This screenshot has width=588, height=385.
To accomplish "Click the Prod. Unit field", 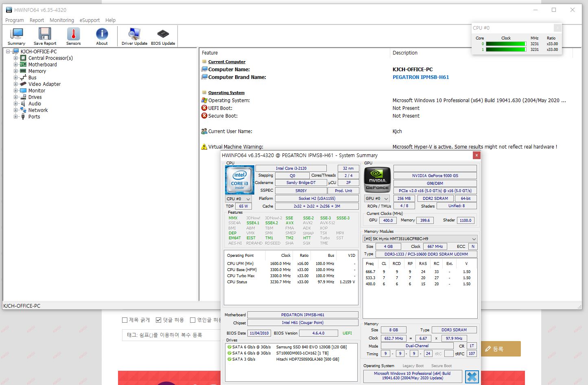I will (x=343, y=190).
